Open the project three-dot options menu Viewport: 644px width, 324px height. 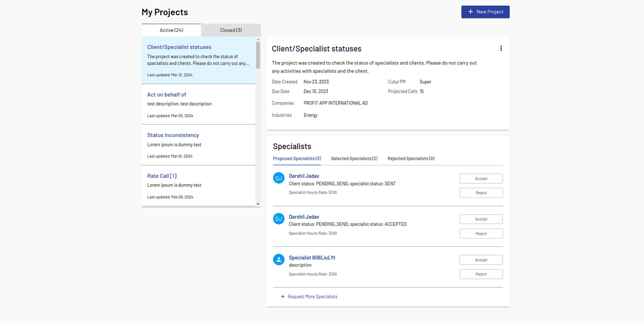[x=501, y=48]
